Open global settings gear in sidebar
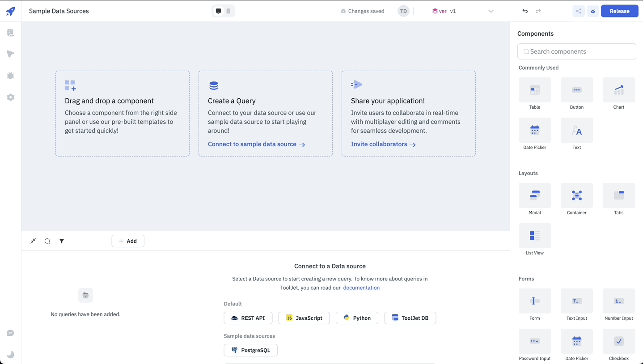The image size is (643, 364). click(x=10, y=97)
